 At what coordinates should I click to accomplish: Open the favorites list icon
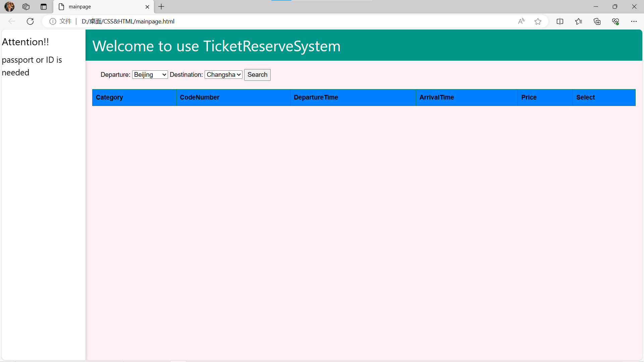[579, 21]
